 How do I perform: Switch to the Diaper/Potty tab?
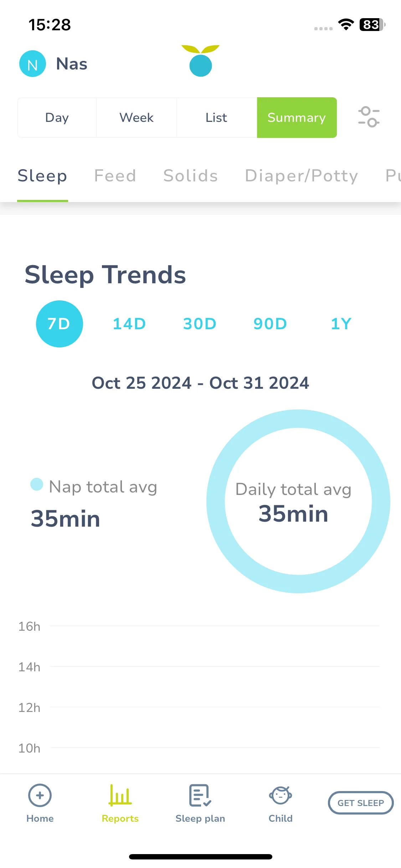[x=302, y=176]
